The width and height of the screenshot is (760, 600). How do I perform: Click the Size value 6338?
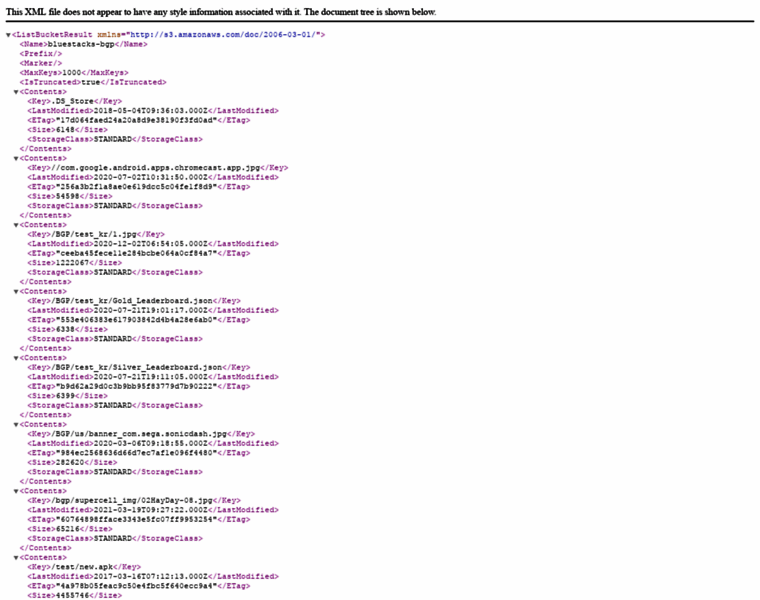click(65, 329)
